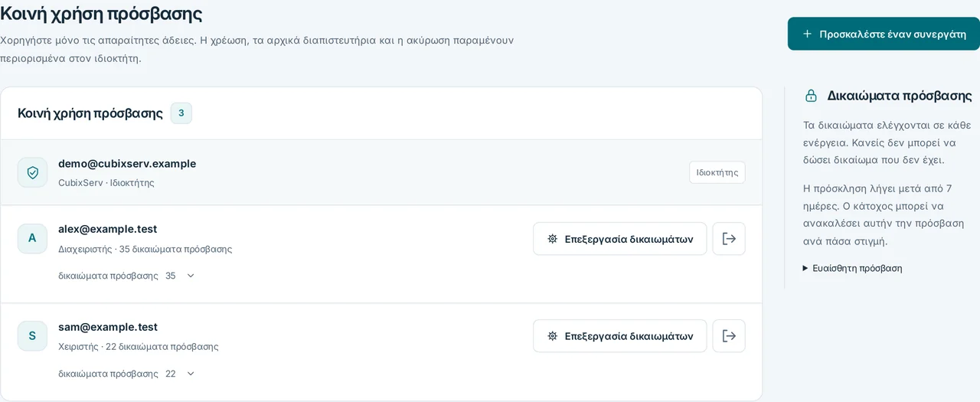Invite a collaborator via Προσκαλέστε έναν συνεργάτη
This screenshot has height=402, width=980.
tap(884, 34)
